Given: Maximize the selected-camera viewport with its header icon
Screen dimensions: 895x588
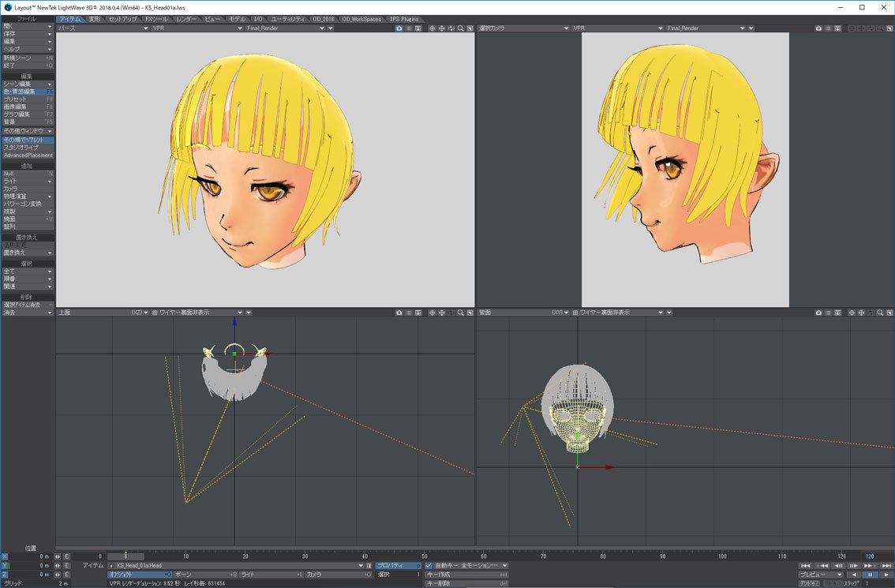Looking at the screenshot, I should pyautogui.click(x=889, y=28).
